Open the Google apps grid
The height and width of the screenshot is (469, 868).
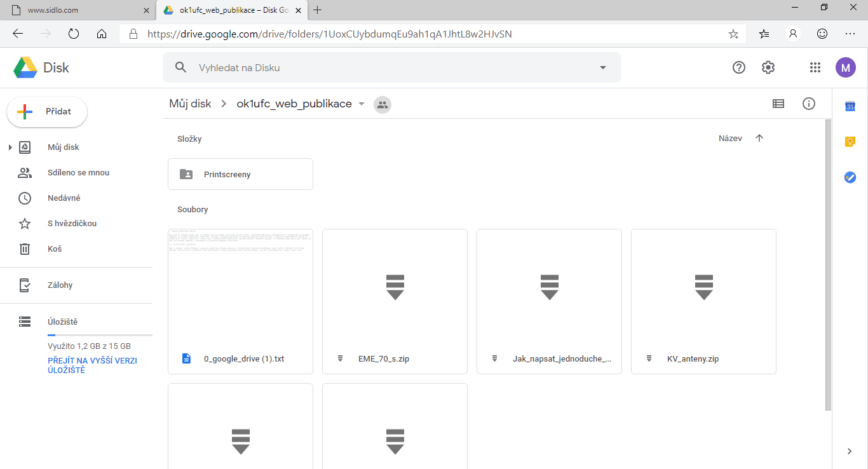(815, 67)
